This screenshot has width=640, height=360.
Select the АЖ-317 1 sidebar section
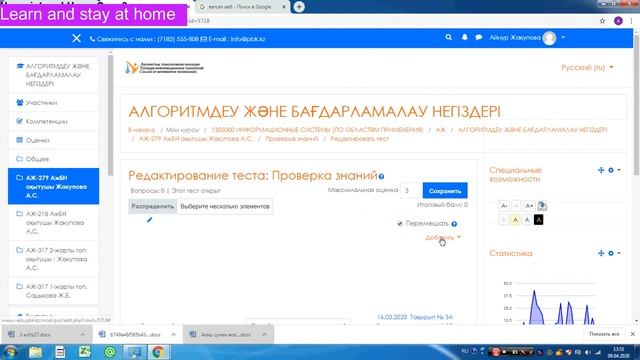pos(53,291)
